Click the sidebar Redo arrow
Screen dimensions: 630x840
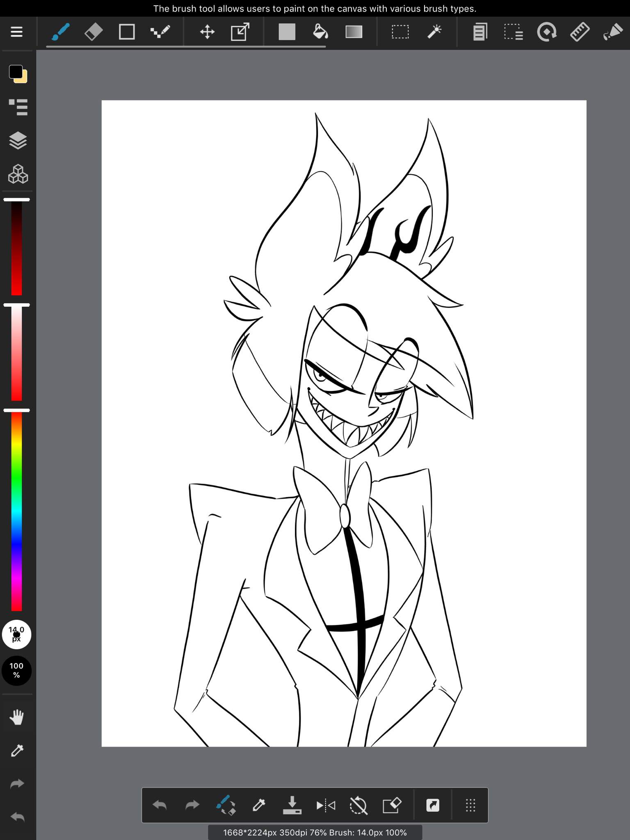point(17,784)
